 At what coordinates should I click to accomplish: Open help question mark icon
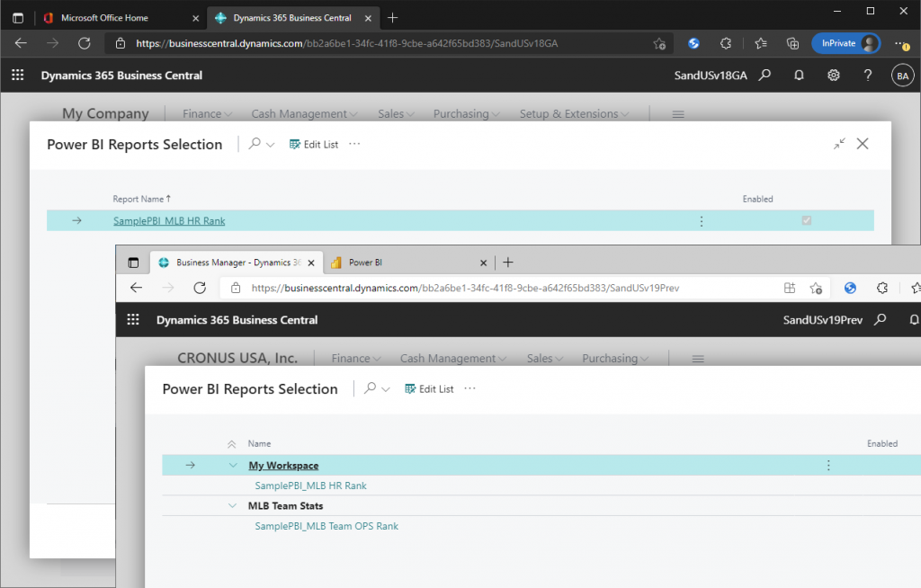click(868, 76)
